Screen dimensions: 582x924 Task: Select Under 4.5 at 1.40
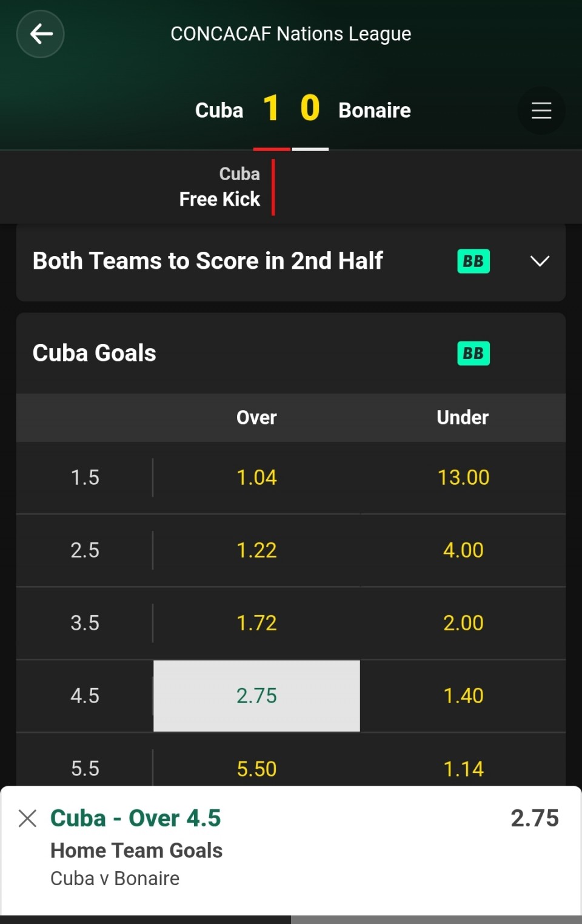pos(463,696)
